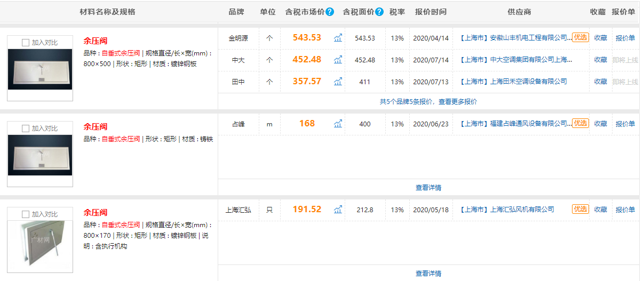The height and width of the screenshot is (281, 644).
Task: Click market price 191.52
Action: pyautogui.click(x=307, y=209)
